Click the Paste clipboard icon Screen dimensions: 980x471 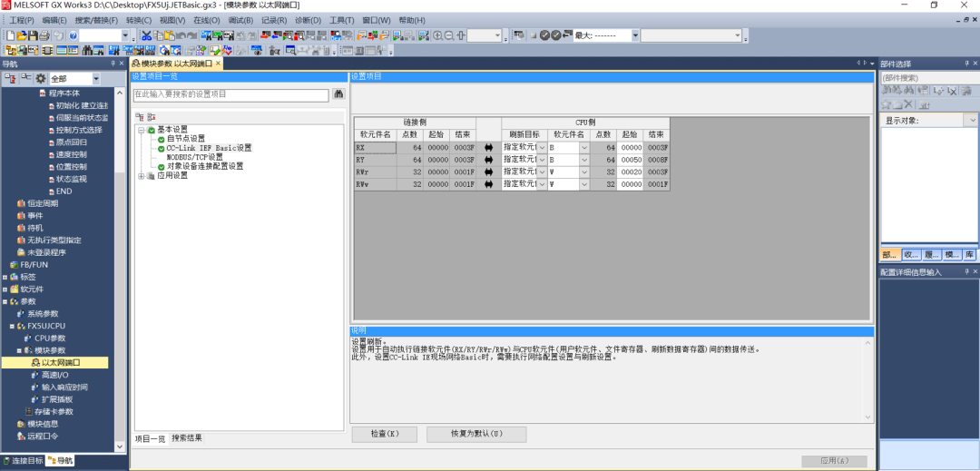170,35
